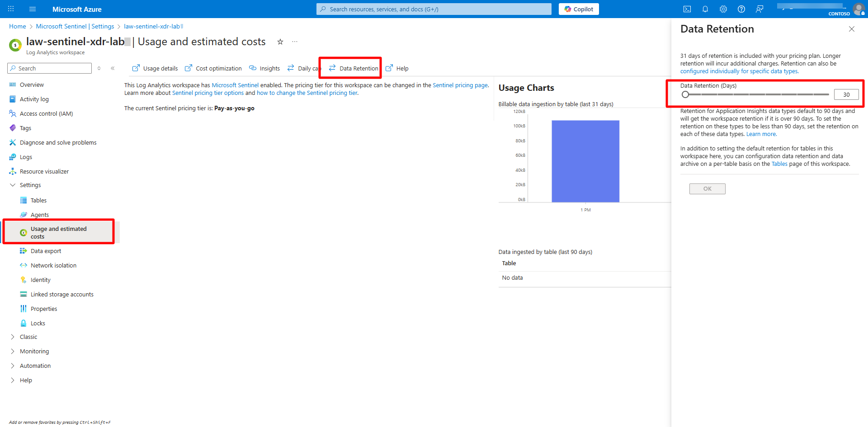This screenshot has height=427, width=868.
Task: Expand the Classic section
Action: [13, 337]
